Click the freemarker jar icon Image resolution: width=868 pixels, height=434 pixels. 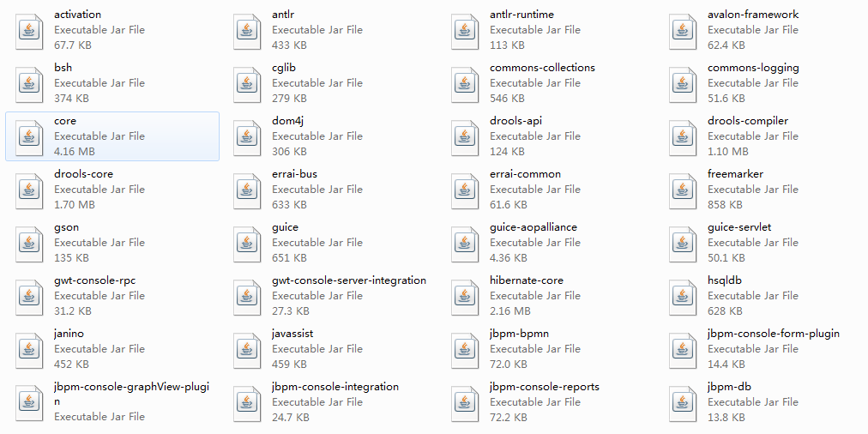click(683, 190)
